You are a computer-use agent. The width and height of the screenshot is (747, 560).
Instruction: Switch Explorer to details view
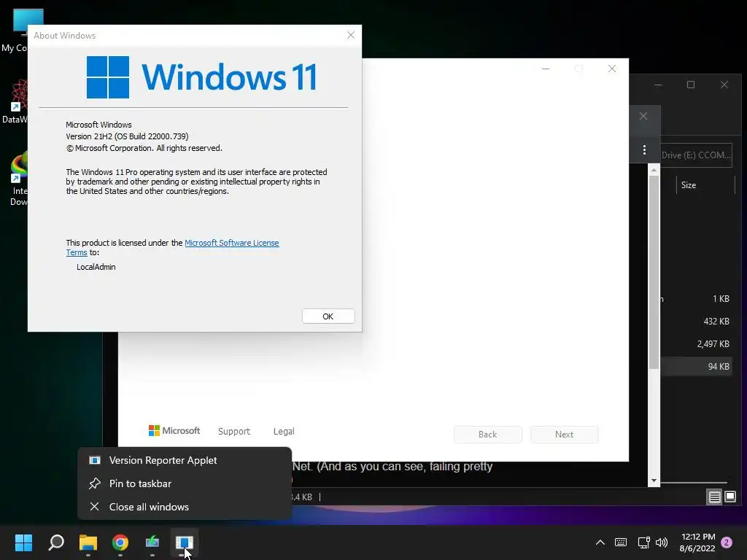pyautogui.click(x=715, y=497)
